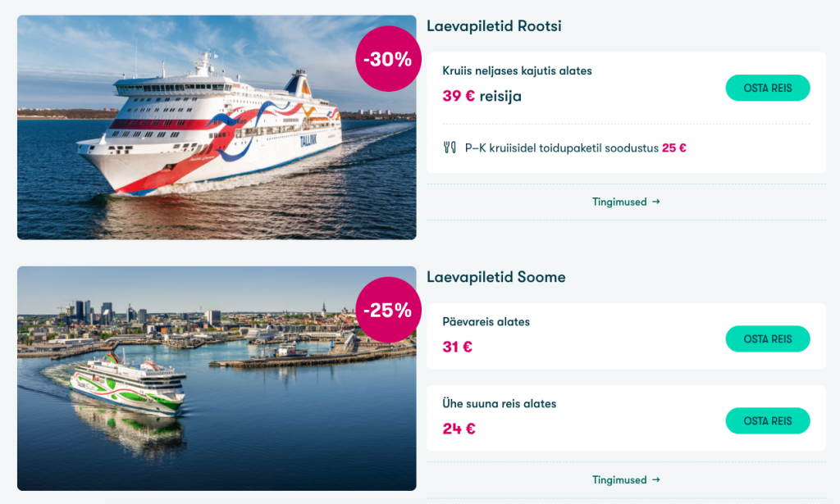Click the 24 € one-way price
The image size is (840, 504).
[x=459, y=429]
